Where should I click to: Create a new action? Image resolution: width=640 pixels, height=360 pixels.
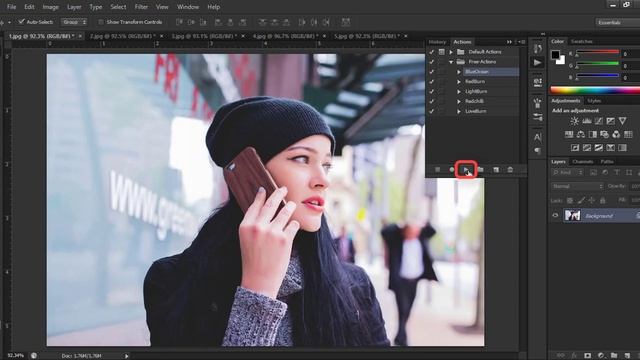coord(496,169)
